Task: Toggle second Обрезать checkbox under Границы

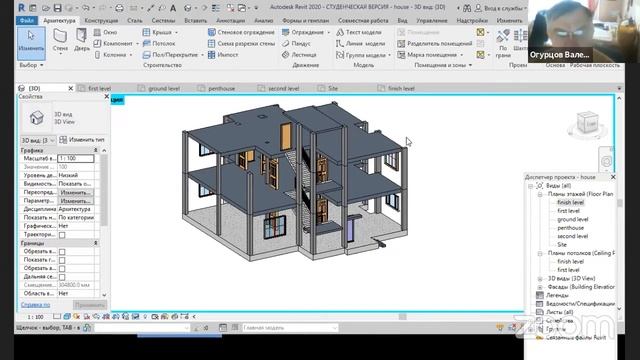Action: (62, 269)
